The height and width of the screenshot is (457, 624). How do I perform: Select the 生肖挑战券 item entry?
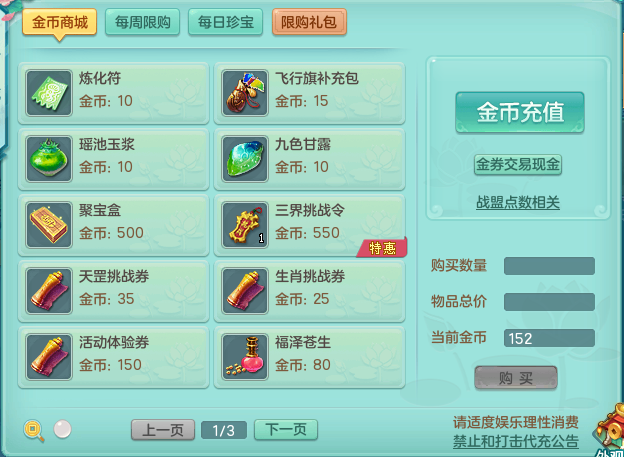pyautogui.click(x=310, y=291)
